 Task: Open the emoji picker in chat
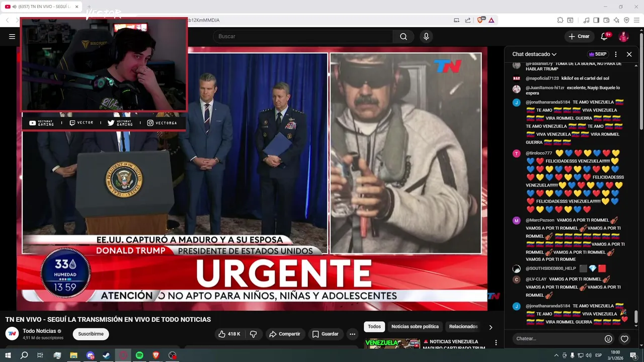[608, 338]
